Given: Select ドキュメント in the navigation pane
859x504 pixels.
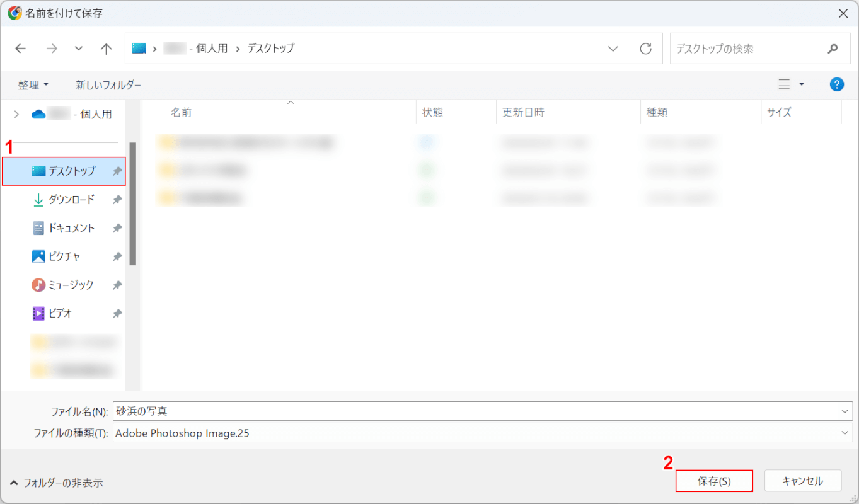Looking at the screenshot, I should point(64,228).
